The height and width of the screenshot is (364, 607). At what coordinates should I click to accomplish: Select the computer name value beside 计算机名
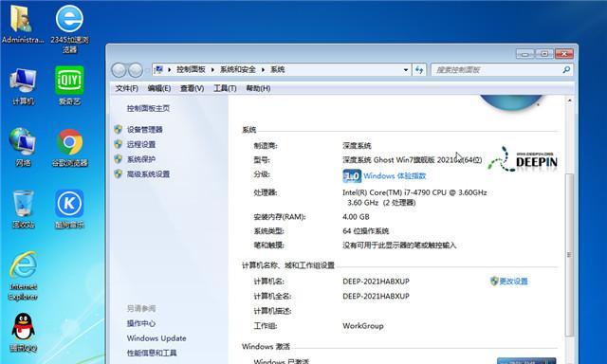376,282
